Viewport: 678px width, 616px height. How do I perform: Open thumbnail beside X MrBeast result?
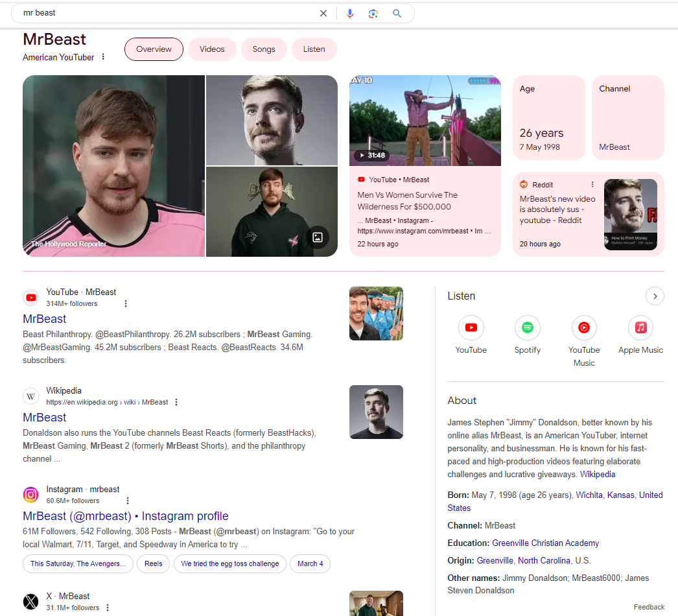click(x=376, y=604)
